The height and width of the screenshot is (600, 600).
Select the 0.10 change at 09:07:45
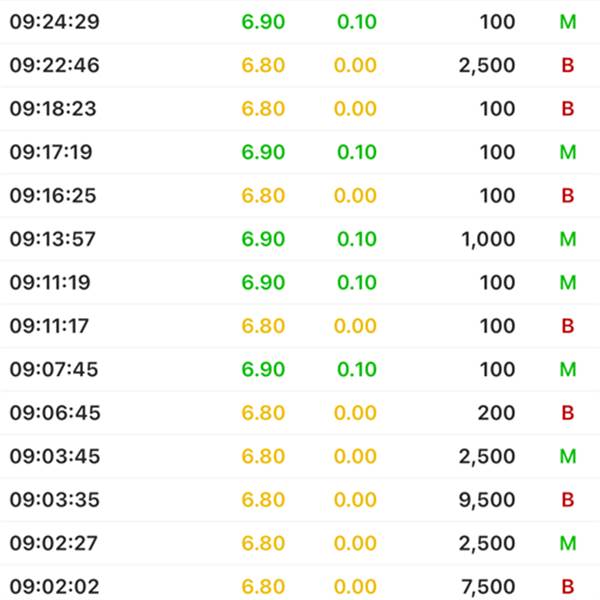coord(357,369)
